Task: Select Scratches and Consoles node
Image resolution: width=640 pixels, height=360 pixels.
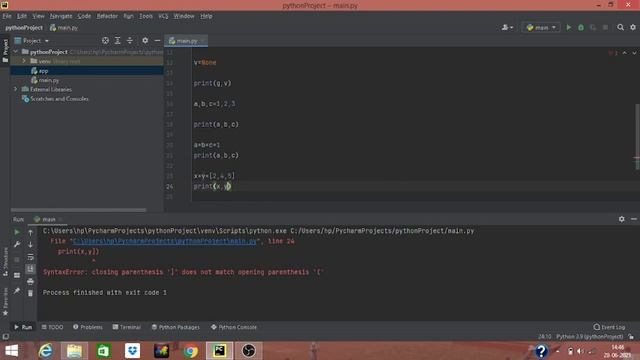Action: 55,99
